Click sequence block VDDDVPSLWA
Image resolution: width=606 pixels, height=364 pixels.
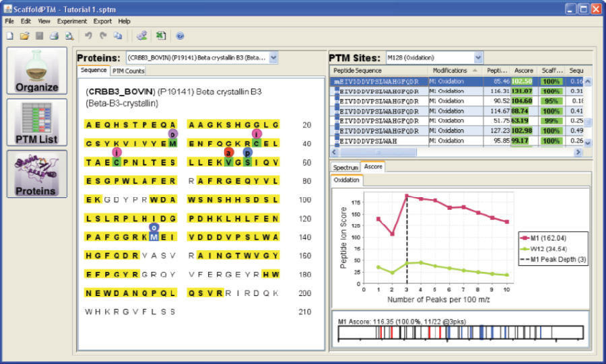coord(233,237)
